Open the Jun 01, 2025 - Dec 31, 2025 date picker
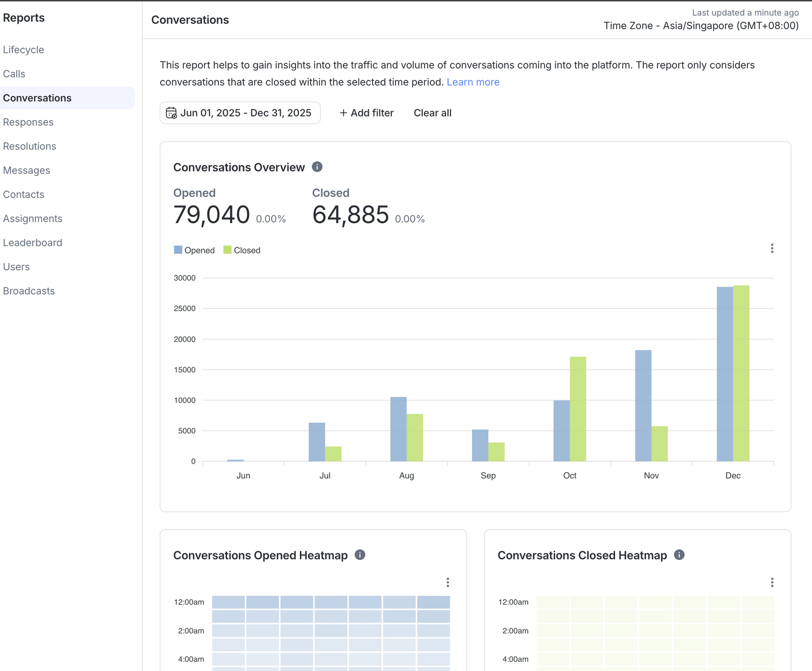Viewport: 812px width, 671px height. [x=240, y=113]
